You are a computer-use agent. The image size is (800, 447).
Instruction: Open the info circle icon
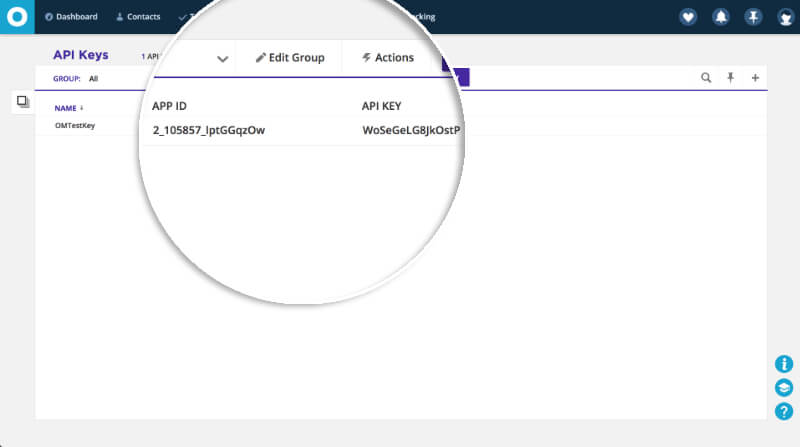point(784,364)
